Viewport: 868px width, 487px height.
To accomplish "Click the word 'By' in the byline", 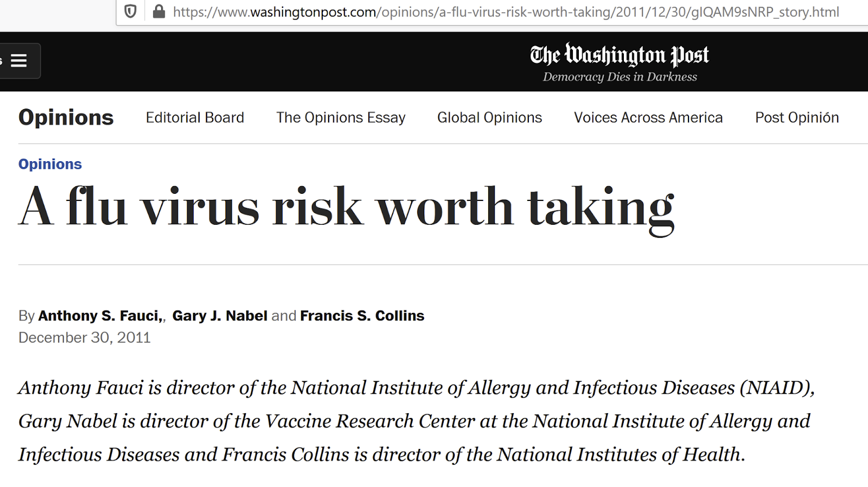I will [x=26, y=316].
